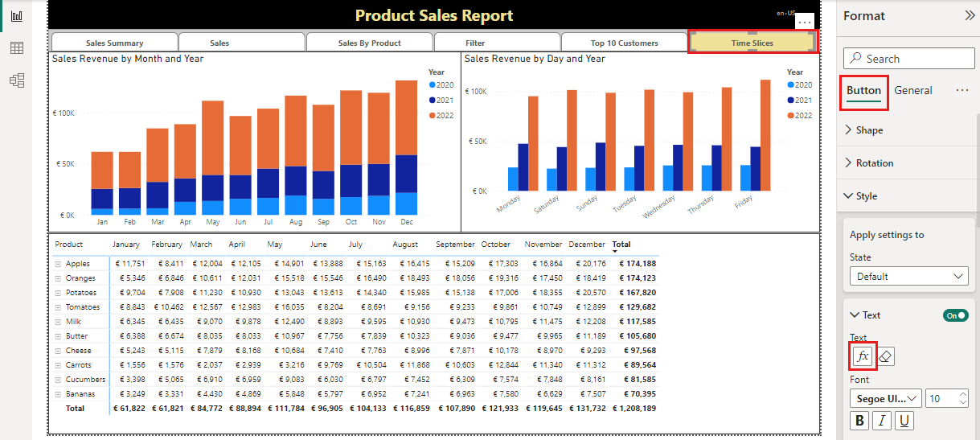The image size is (980, 440).
Task: Select the Friday 2022 bar in daily chart
Action: coord(766,135)
